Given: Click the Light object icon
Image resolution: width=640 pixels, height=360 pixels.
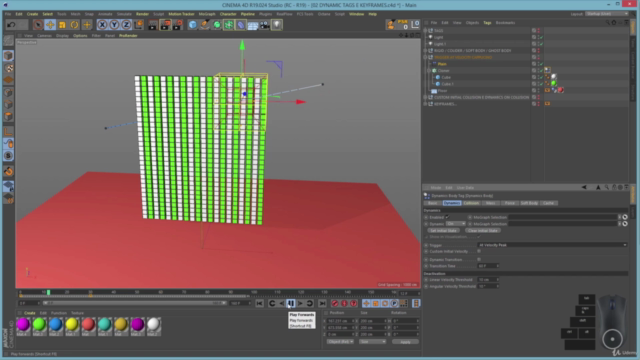Looking at the screenshot, I should (277, 25).
